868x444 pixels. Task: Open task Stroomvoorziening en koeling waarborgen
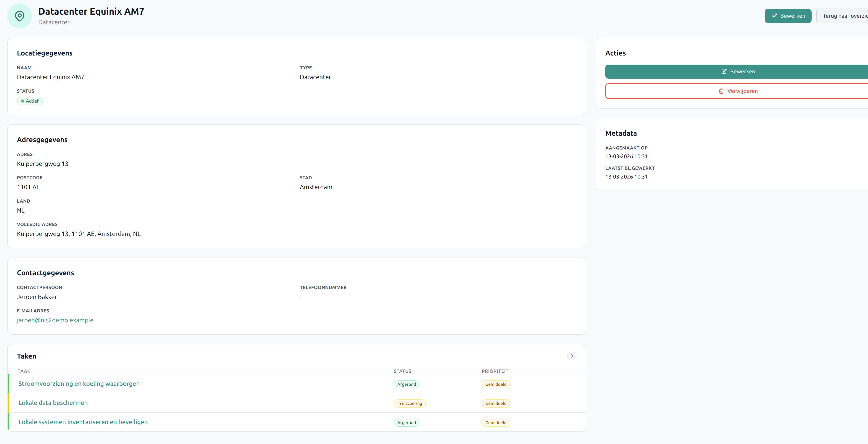(79, 384)
